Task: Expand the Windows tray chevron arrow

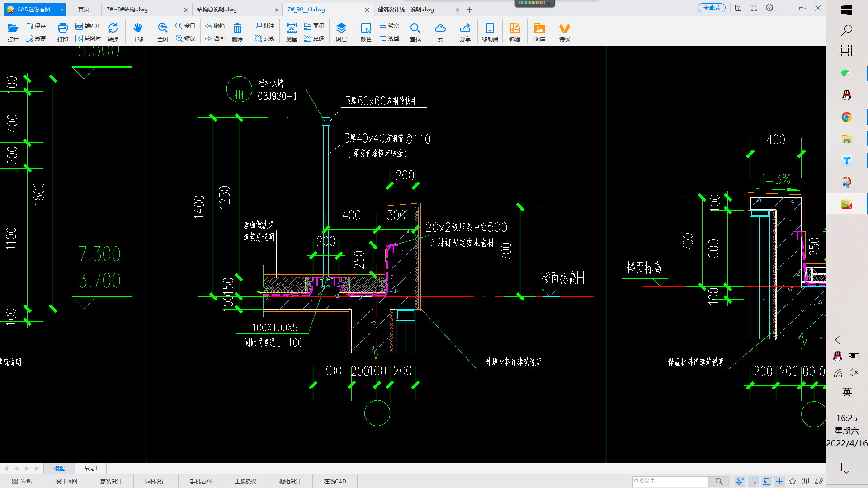Action: [x=837, y=340]
